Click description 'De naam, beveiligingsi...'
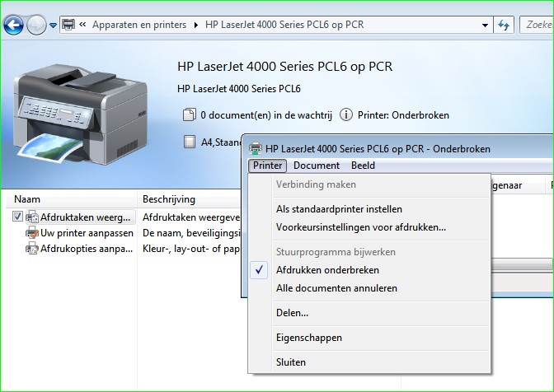This screenshot has height=392, width=554. 191,233
